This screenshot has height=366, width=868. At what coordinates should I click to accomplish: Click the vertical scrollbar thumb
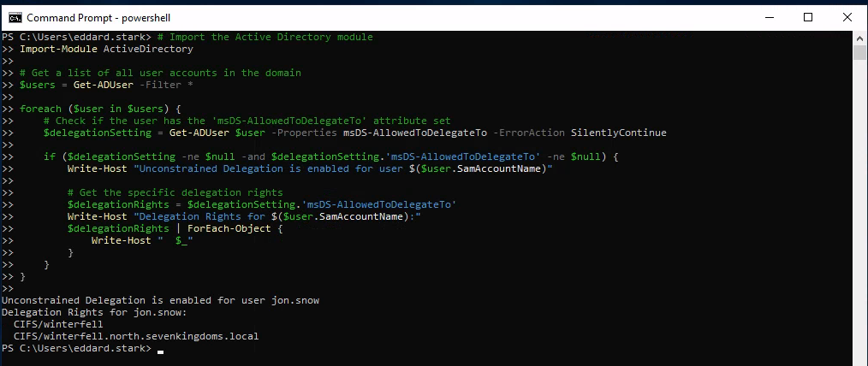click(860, 53)
